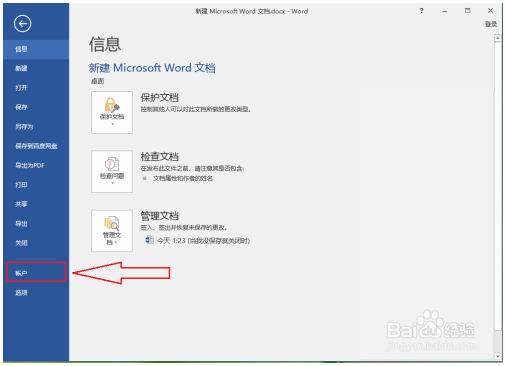Image resolution: width=506 pixels, height=366 pixels.
Task: Choose 导出为PDF in the sidebar
Action: pyautogui.click(x=36, y=165)
